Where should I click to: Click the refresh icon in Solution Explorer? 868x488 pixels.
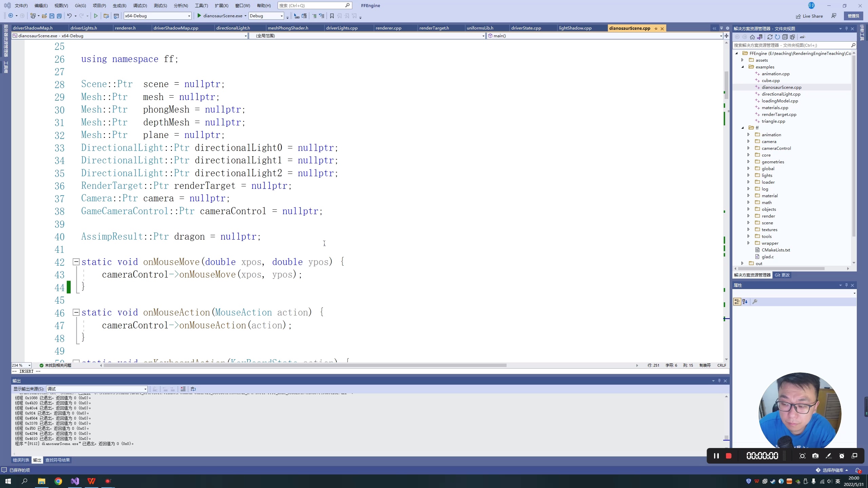coord(777,37)
